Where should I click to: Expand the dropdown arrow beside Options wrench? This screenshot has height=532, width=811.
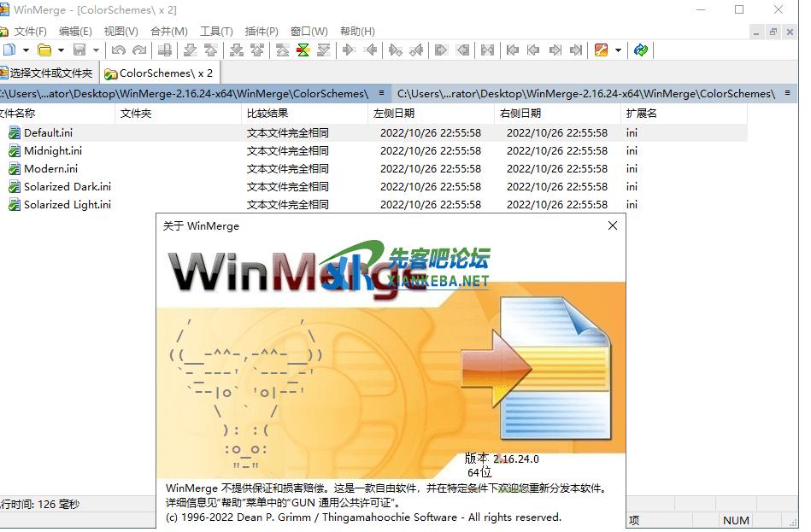tap(618, 50)
